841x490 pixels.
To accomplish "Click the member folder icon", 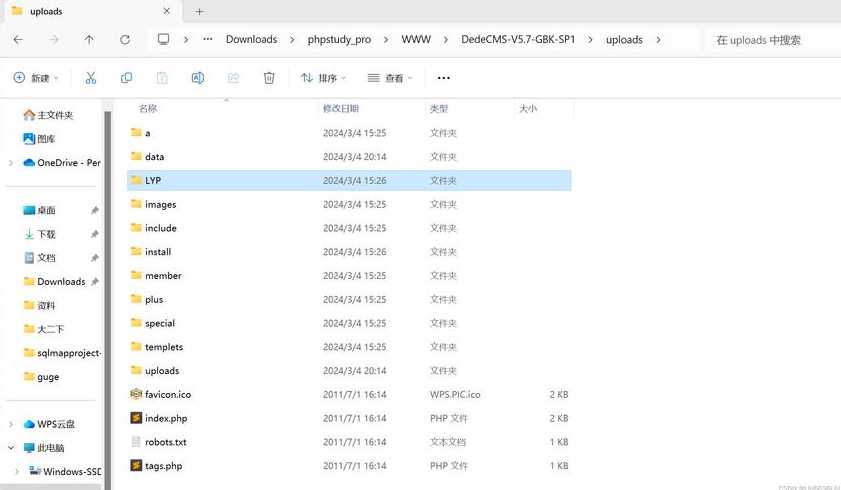I will 136,275.
